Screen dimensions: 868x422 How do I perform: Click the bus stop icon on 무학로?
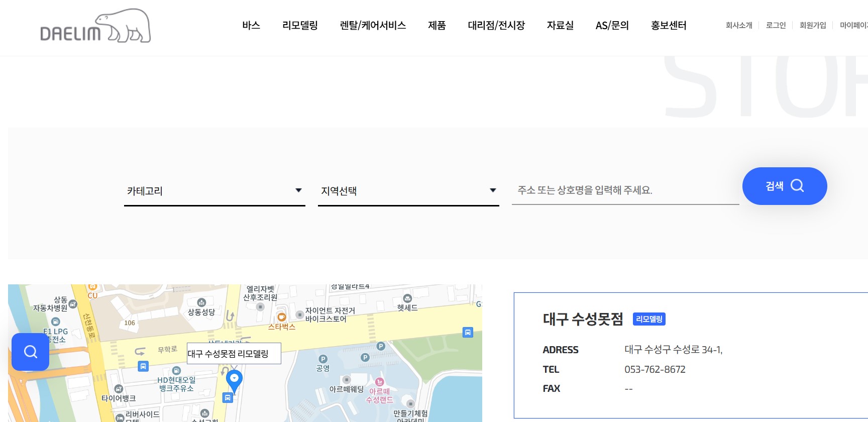143,366
